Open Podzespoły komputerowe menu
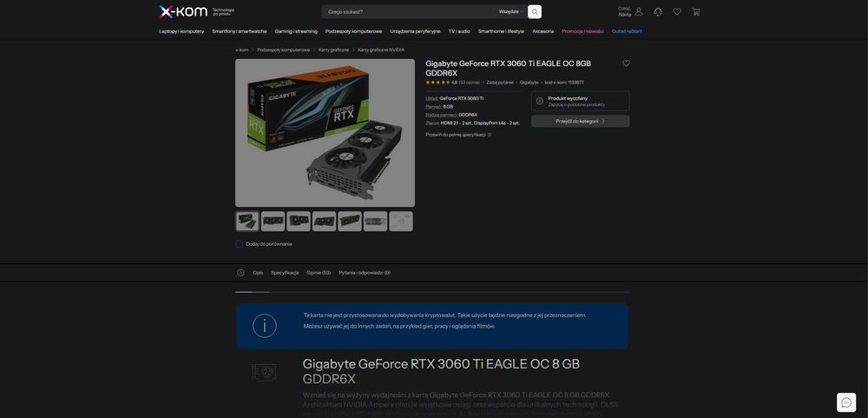 coord(354,31)
